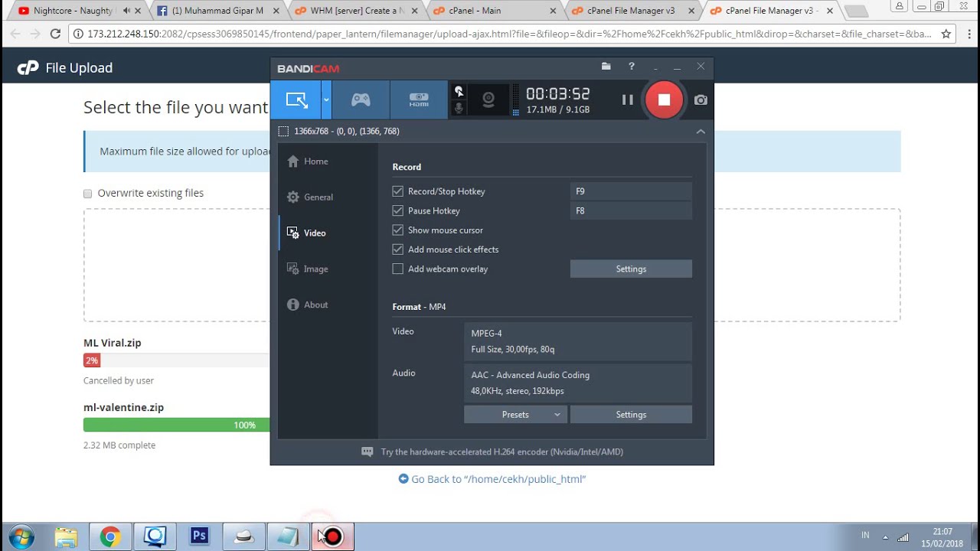Collapse the 1366x768 resolution bar chevron
This screenshot has height=551, width=980.
point(700,132)
